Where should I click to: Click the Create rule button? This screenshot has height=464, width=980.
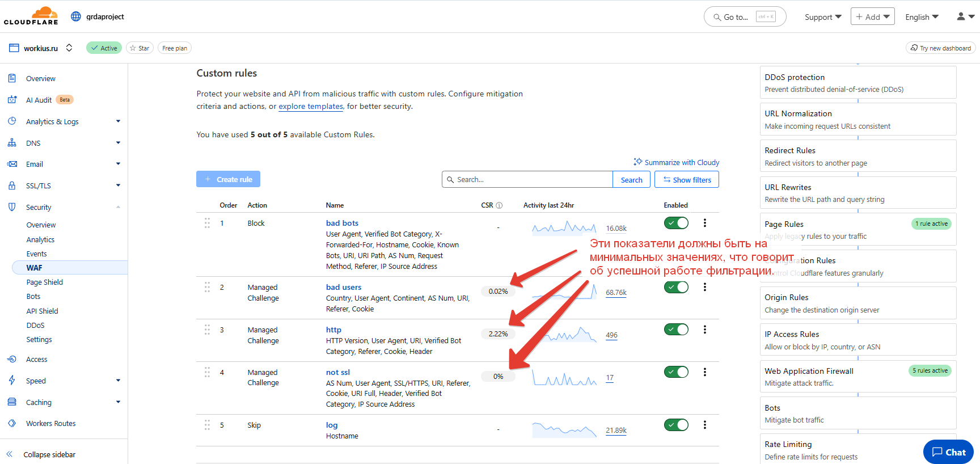(x=228, y=179)
